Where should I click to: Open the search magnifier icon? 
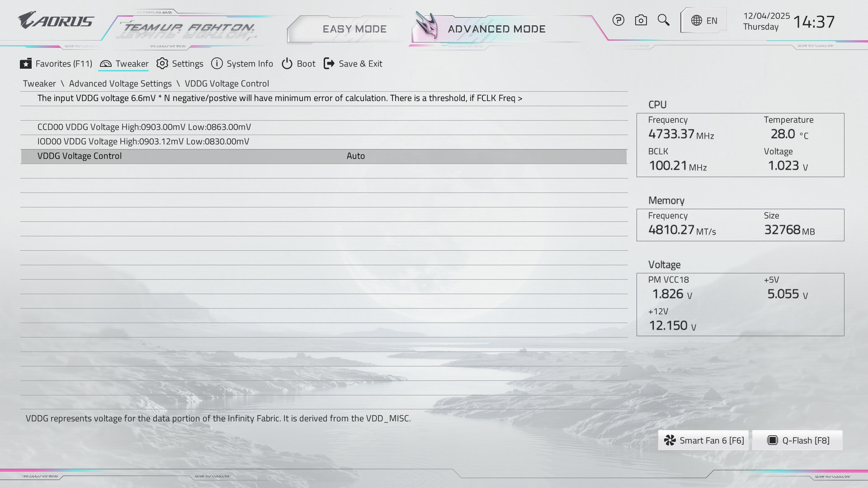pos(663,20)
